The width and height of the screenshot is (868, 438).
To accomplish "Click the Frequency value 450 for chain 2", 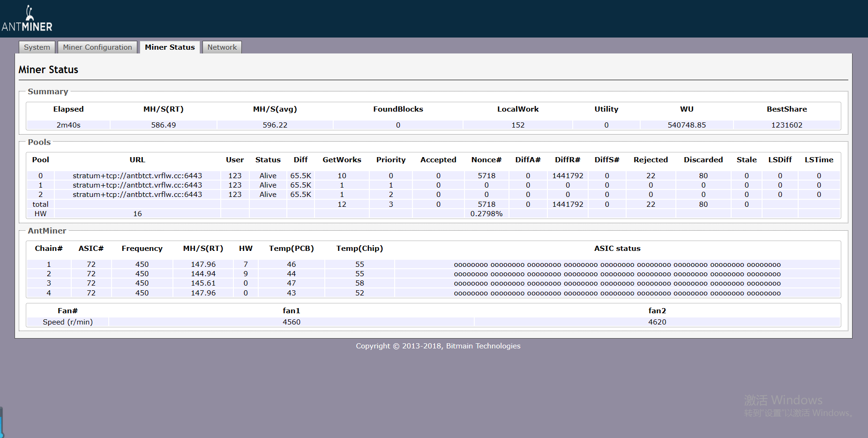I will tap(142, 274).
